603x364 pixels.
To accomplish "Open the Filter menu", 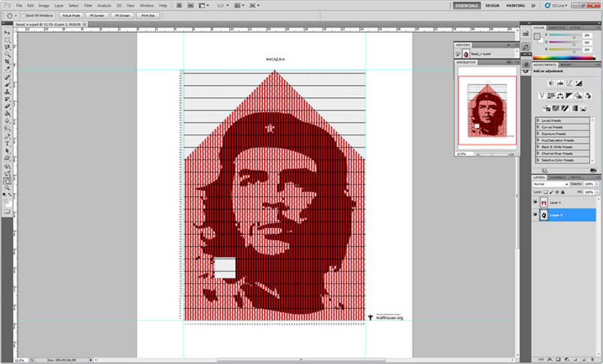I will click(x=88, y=5).
